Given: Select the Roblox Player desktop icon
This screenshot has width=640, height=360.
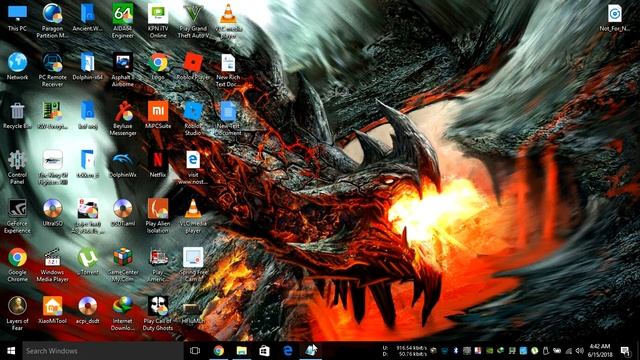Looking at the screenshot, I should (x=193, y=66).
